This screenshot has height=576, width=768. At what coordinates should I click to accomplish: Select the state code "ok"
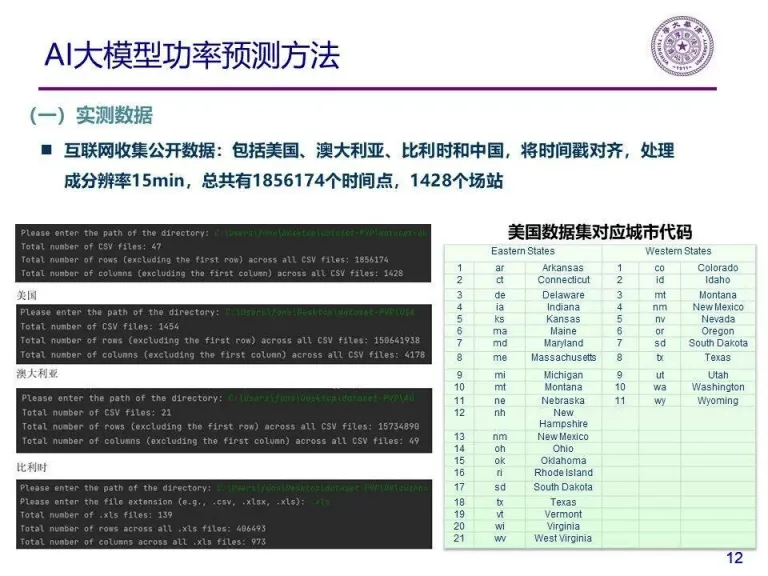[x=500, y=460]
